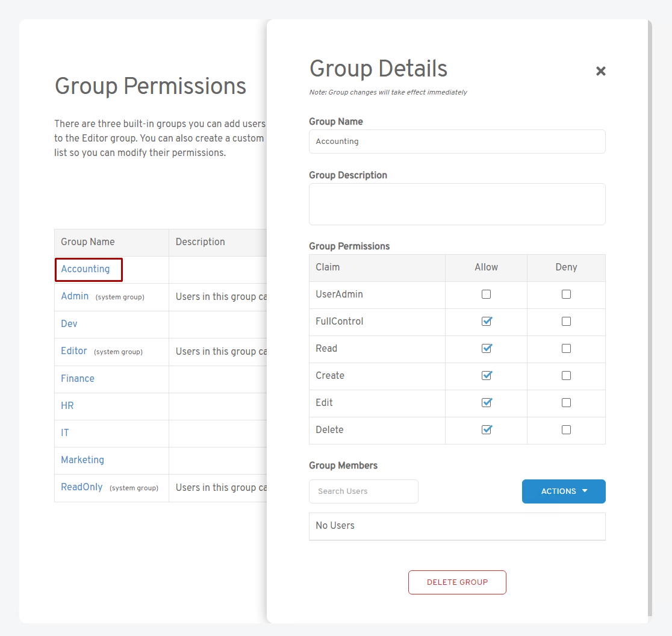
Task: Open the HR group link
Action: 67,406
